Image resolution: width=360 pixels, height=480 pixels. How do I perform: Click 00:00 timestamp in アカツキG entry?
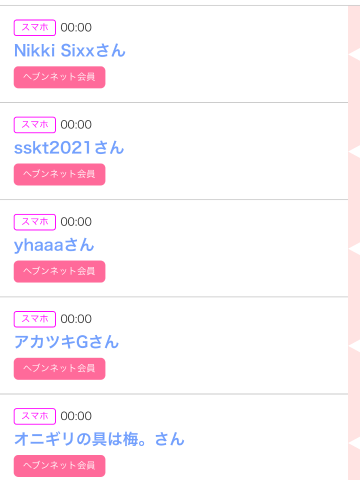(76, 319)
